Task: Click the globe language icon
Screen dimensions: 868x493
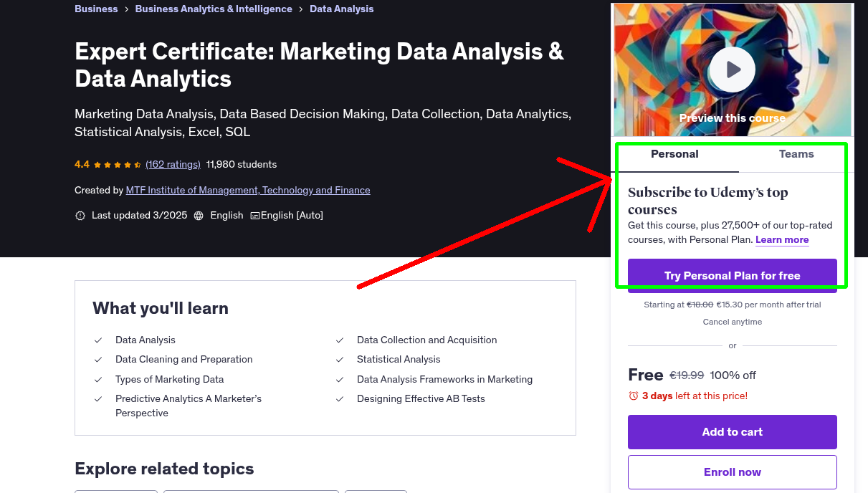Action: coord(199,216)
